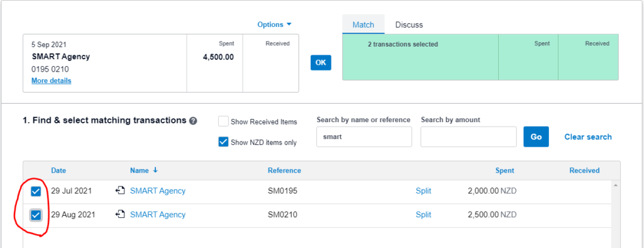This screenshot has height=248, width=644.
Task: Disable Show NZD items only checkbox
Action: tap(223, 142)
